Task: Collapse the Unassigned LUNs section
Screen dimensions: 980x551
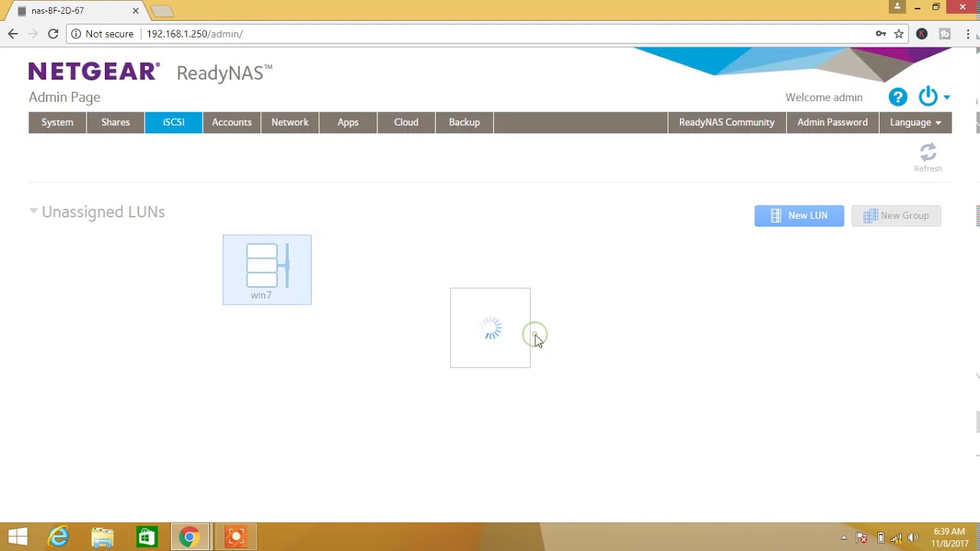Action: (34, 211)
